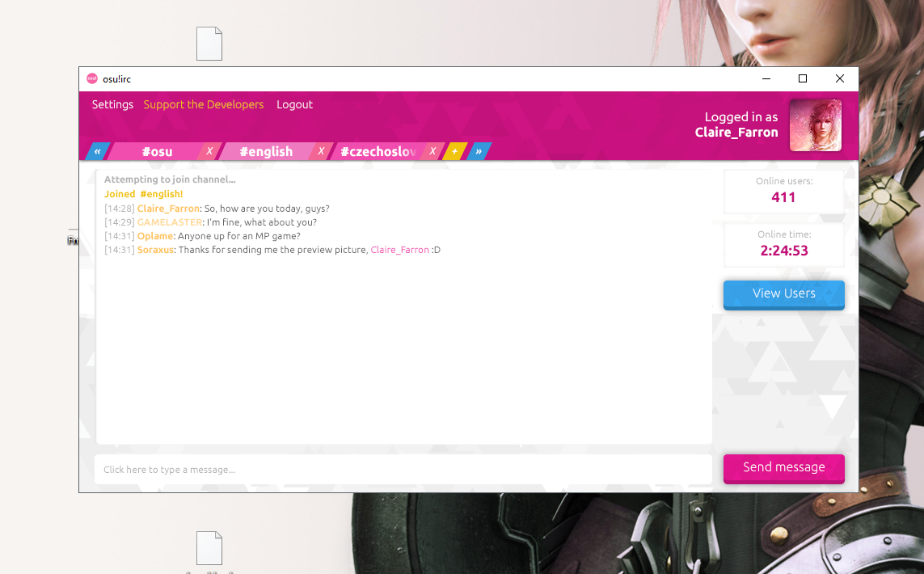Click Support the Developers link
Image resolution: width=924 pixels, height=574 pixels.
(203, 104)
